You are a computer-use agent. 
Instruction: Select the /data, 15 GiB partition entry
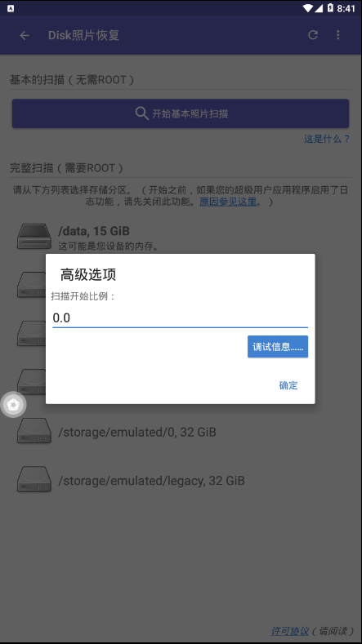(x=181, y=237)
